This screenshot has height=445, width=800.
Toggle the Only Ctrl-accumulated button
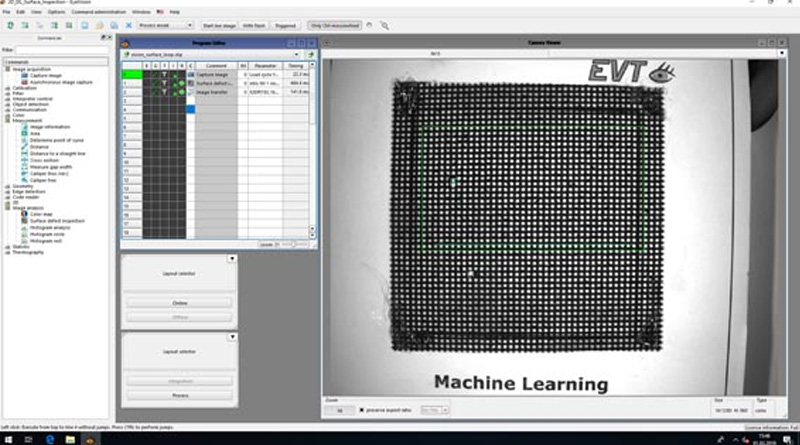tap(335, 24)
